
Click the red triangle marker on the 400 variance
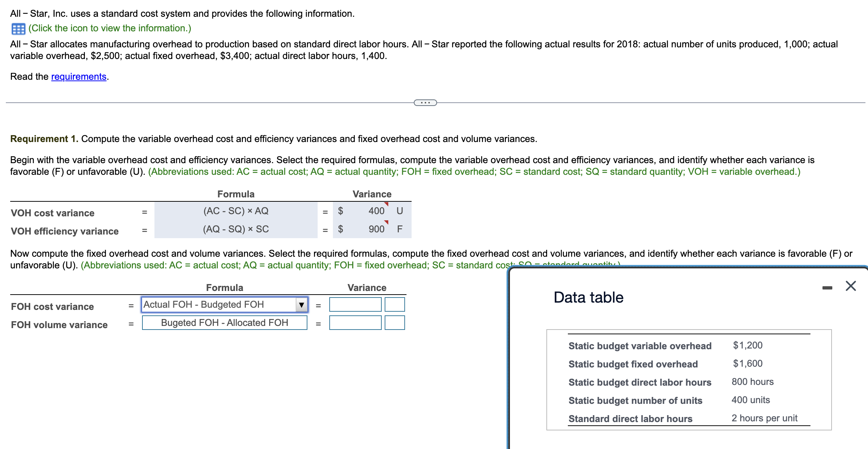tap(387, 204)
